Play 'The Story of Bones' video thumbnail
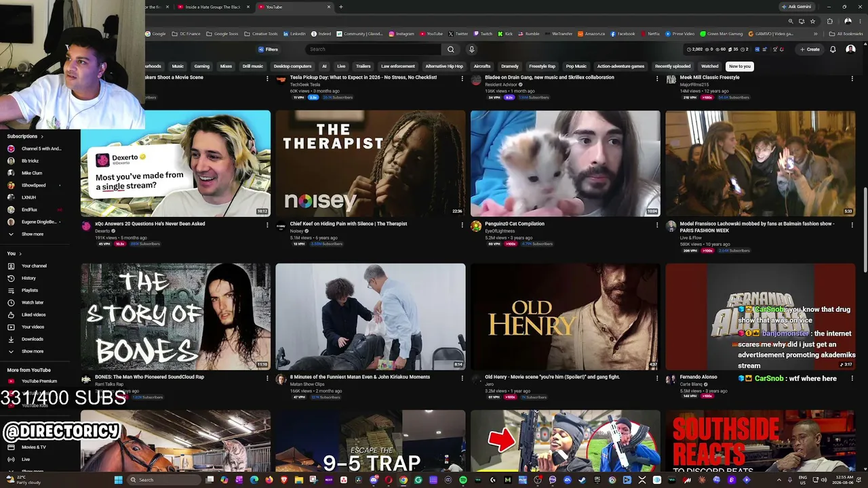This screenshot has height=488, width=868. point(176,317)
